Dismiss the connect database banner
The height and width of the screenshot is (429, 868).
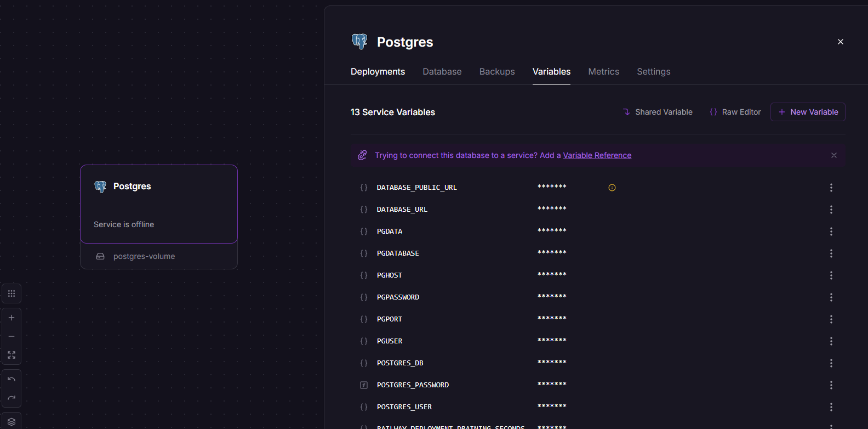tap(833, 155)
